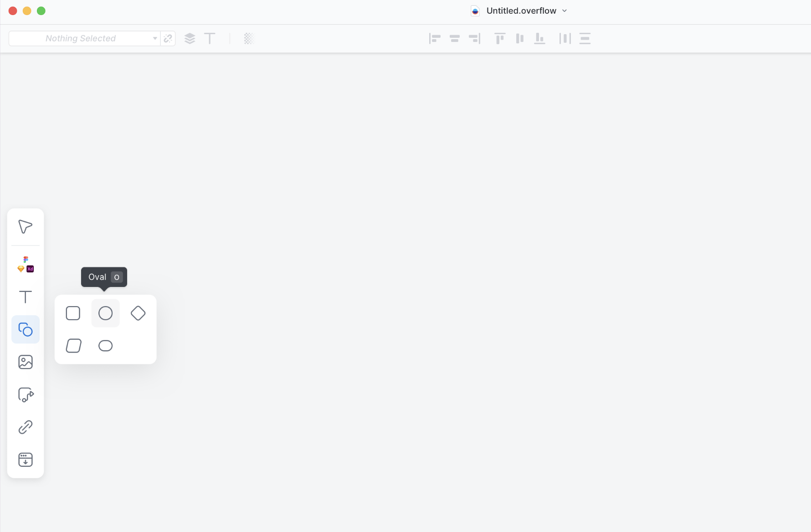Choose the Rectangle shape in popup
The width and height of the screenshot is (811, 532).
pos(73,313)
